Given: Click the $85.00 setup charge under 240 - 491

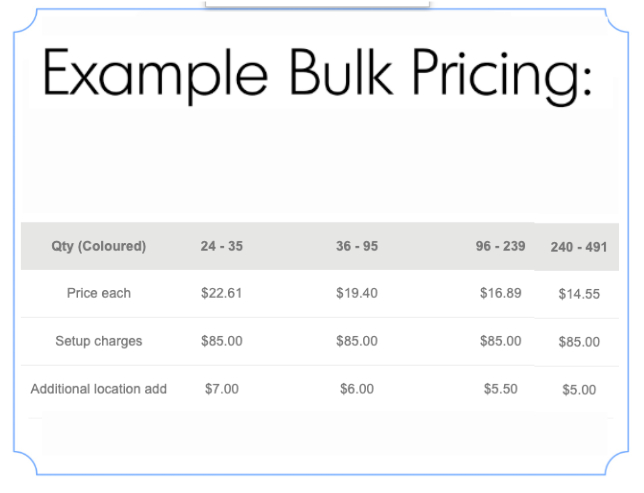Looking at the screenshot, I should 579,342.
